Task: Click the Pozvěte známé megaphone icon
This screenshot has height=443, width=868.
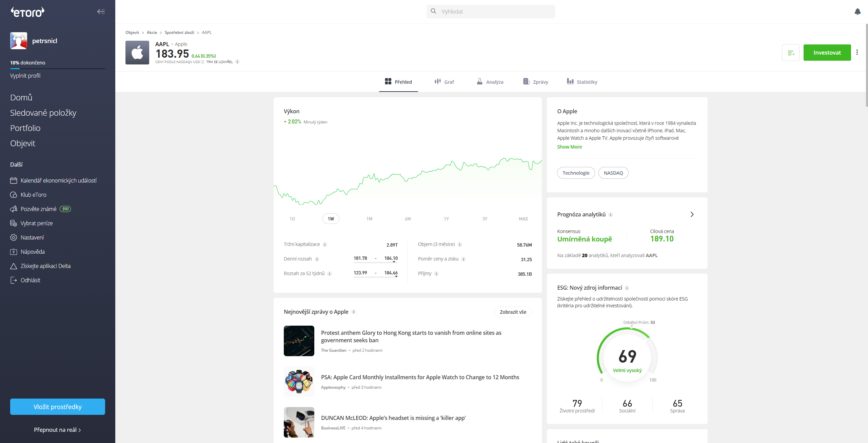Action: (x=14, y=209)
